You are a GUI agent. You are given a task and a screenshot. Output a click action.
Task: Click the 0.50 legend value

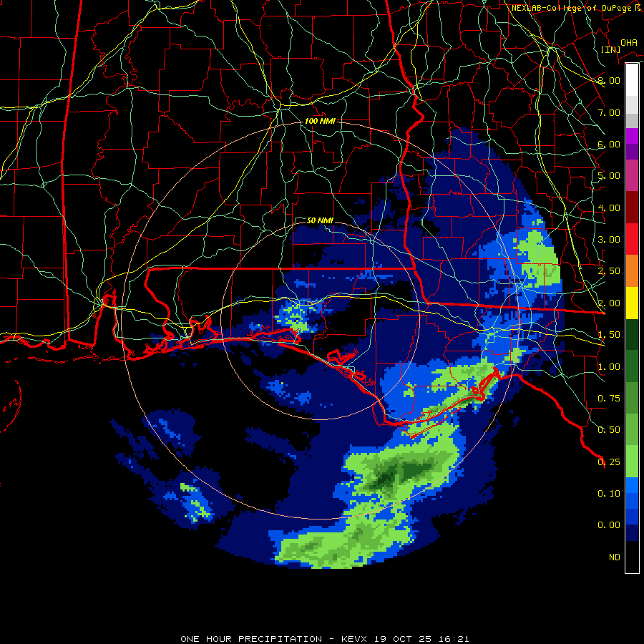(609, 430)
